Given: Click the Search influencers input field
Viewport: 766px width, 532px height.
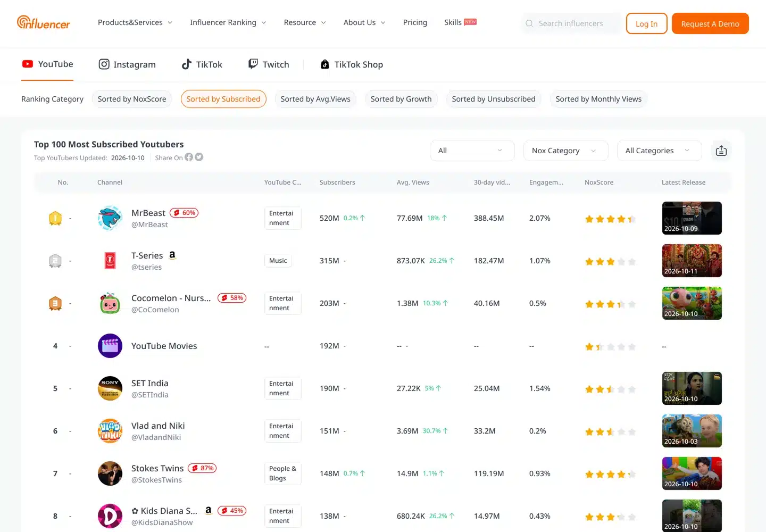Looking at the screenshot, I should (x=570, y=23).
